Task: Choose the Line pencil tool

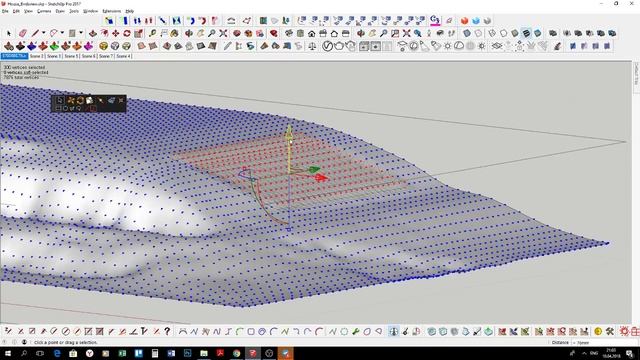Action: click(35, 33)
